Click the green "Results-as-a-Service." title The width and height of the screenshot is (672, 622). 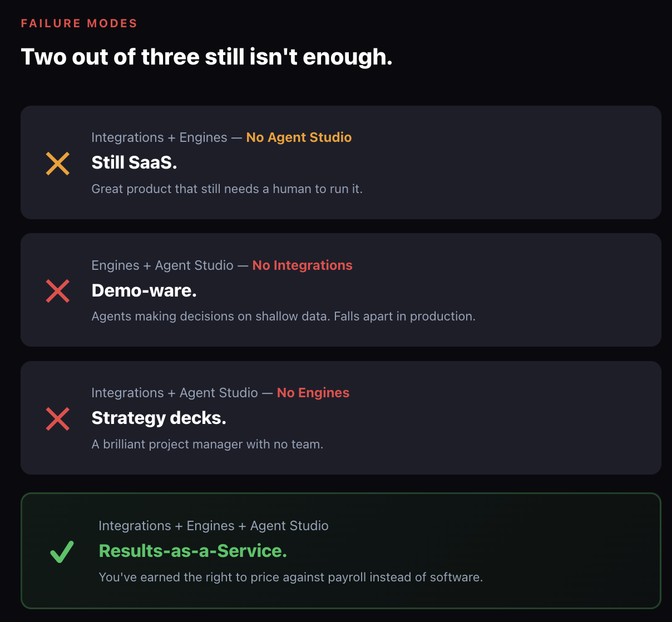pyautogui.click(x=192, y=551)
